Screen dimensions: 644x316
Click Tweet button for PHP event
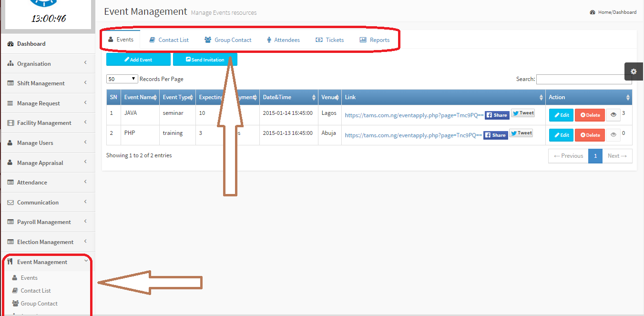pos(521,133)
